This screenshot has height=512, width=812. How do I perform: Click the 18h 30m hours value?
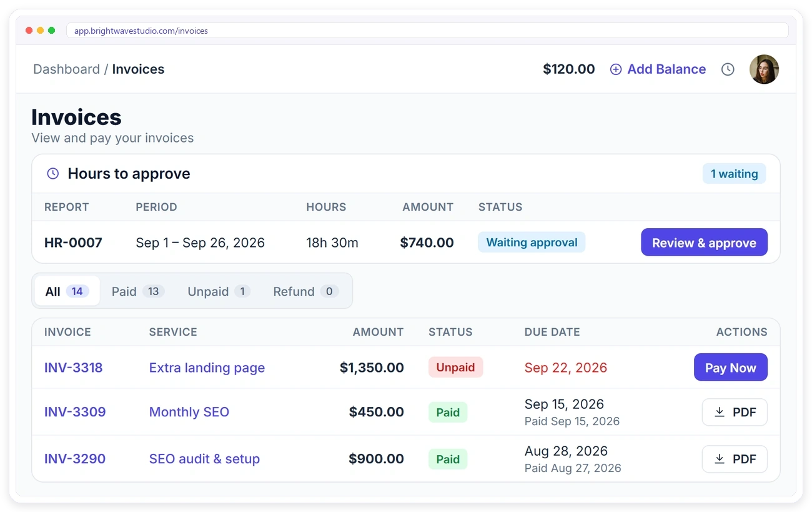click(x=332, y=243)
